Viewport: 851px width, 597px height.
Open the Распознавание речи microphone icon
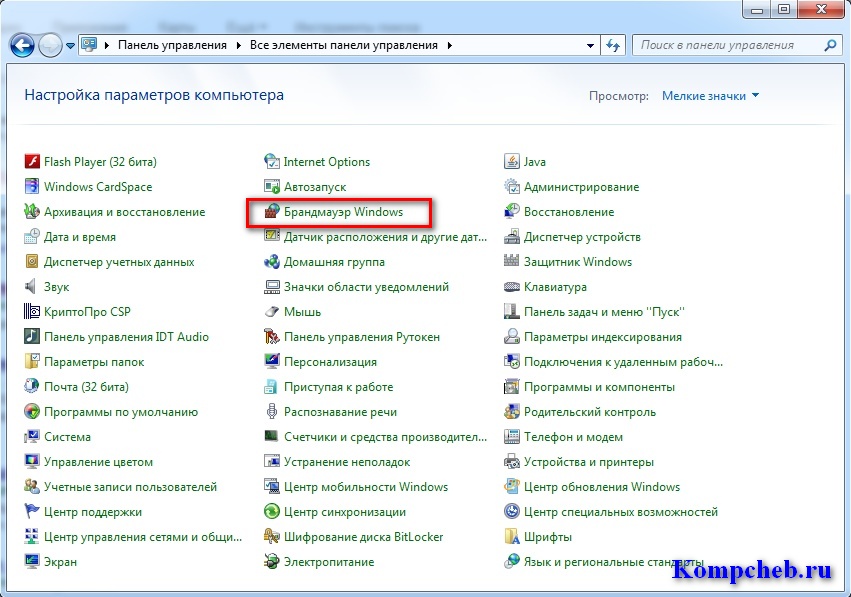tap(271, 411)
